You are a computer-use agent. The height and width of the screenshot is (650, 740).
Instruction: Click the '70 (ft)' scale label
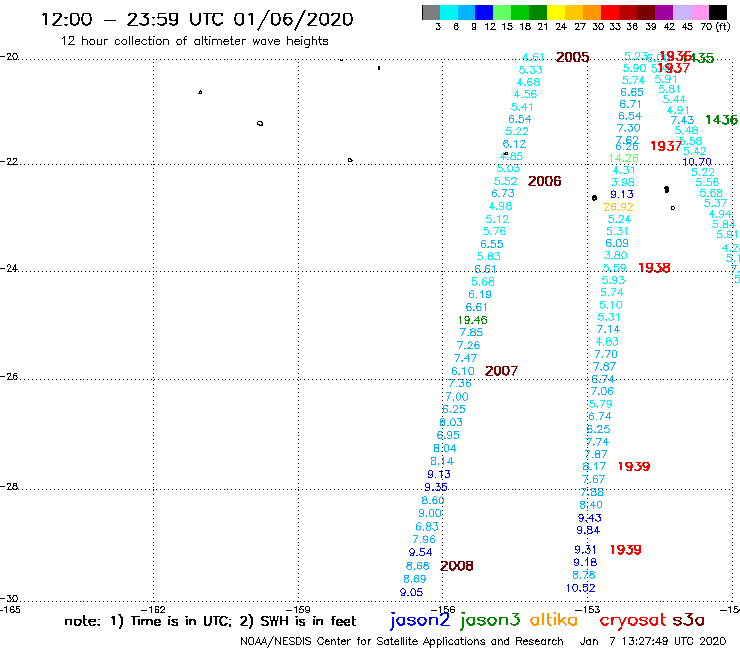715,26
